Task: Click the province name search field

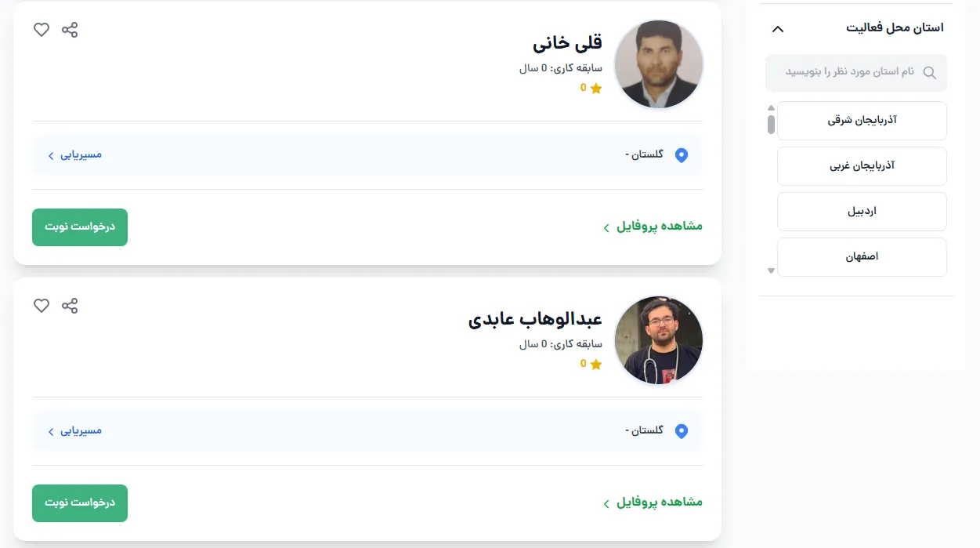Action: coord(846,73)
